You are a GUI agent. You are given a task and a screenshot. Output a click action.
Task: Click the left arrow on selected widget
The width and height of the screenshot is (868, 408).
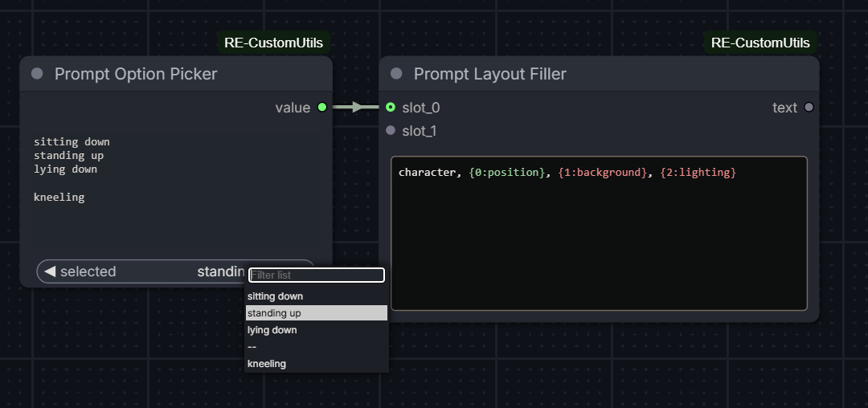click(50, 271)
